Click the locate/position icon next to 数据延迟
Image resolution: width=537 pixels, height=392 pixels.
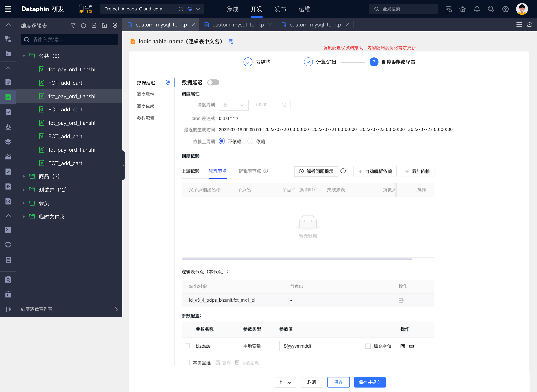pyautogui.click(x=168, y=82)
